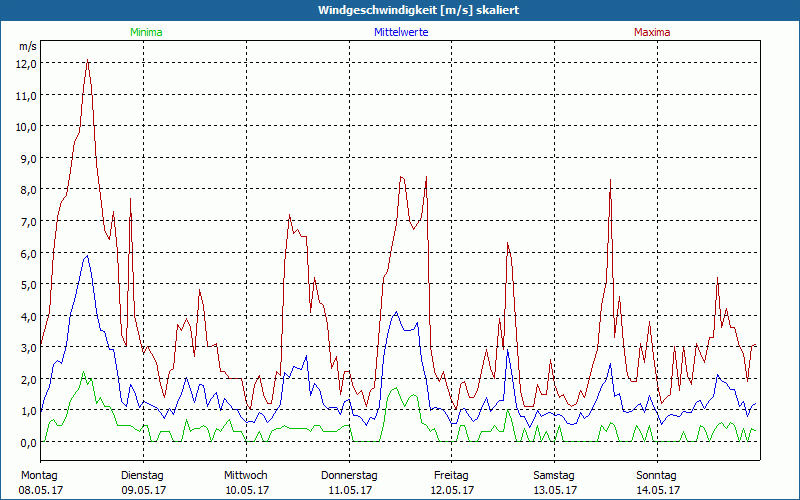Screen dimensions: 800x500
Task: Select the 'Donnerstag' day label
Action: pyautogui.click(x=348, y=475)
